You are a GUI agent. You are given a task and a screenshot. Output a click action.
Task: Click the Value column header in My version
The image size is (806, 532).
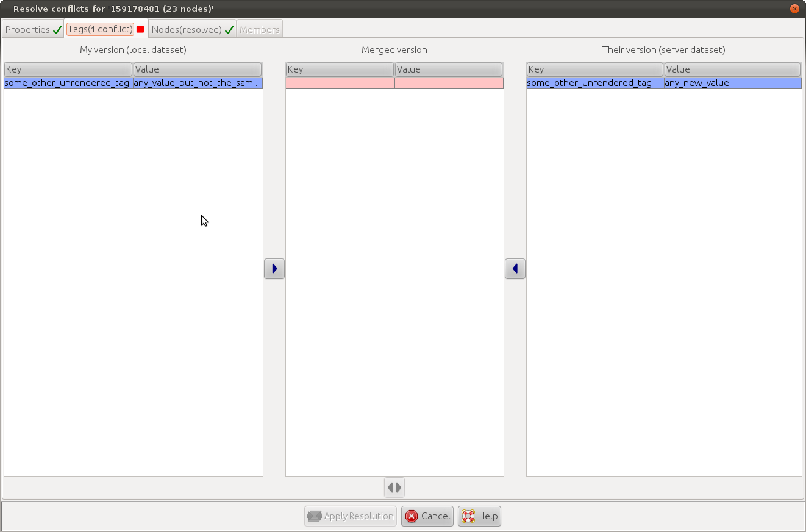[x=198, y=69]
